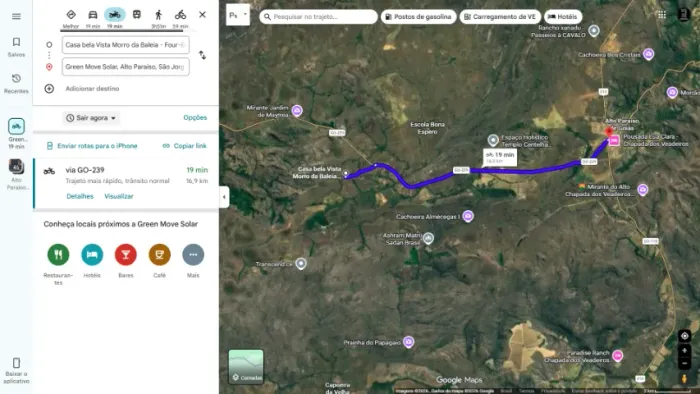Open the parking P dropdown on map
The width and height of the screenshot is (700, 394).
coord(238,15)
